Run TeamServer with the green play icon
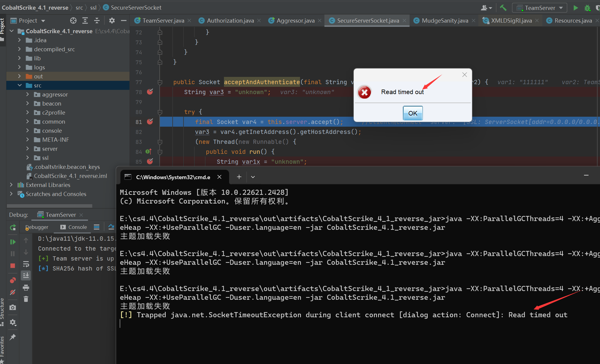 coord(576,8)
